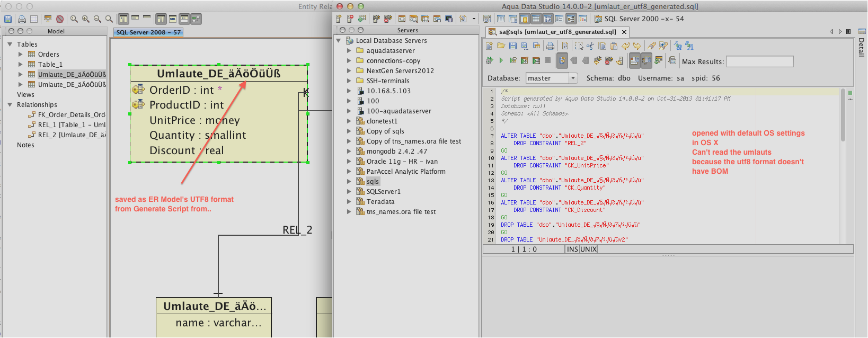The width and height of the screenshot is (868, 338).
Task: Toggle the grid results button in query toolbar
Action: click(634, 61)
